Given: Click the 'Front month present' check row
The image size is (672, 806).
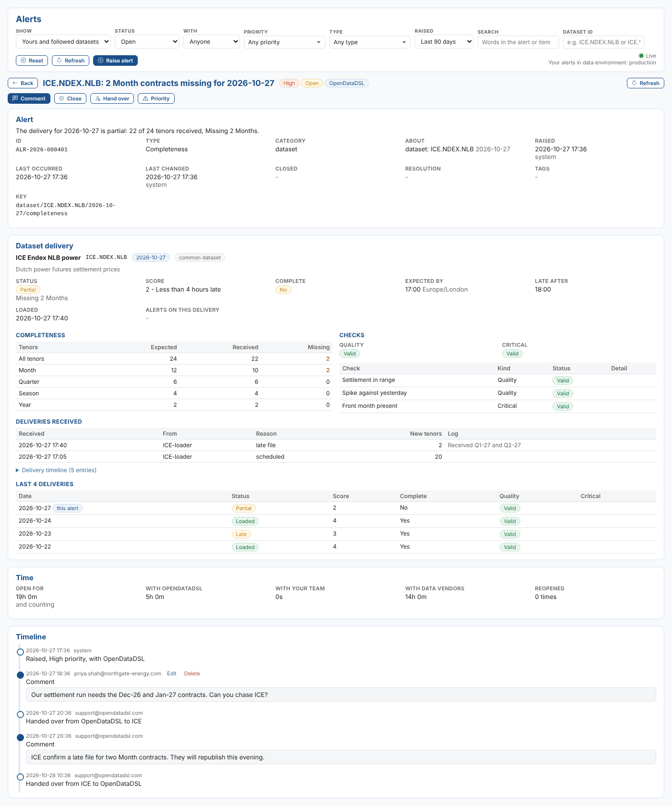Looking at the screenshot, I should tap(498, 406).
